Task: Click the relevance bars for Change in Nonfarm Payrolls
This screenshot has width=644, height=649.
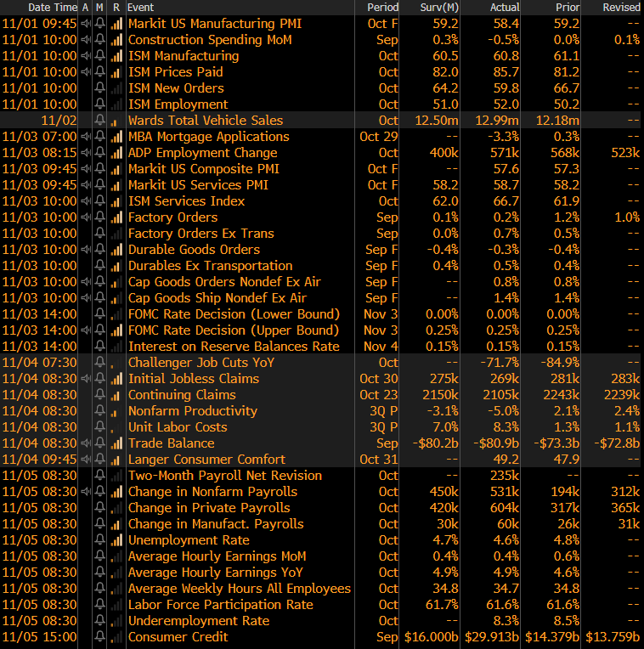Action: click(x=116, y=492)
